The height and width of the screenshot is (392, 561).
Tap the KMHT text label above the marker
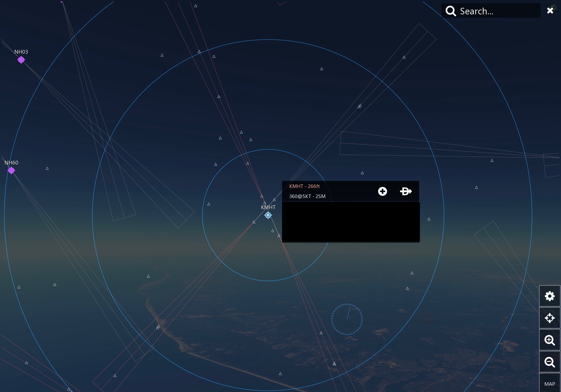pyautogui.click(x=268, y=207)
